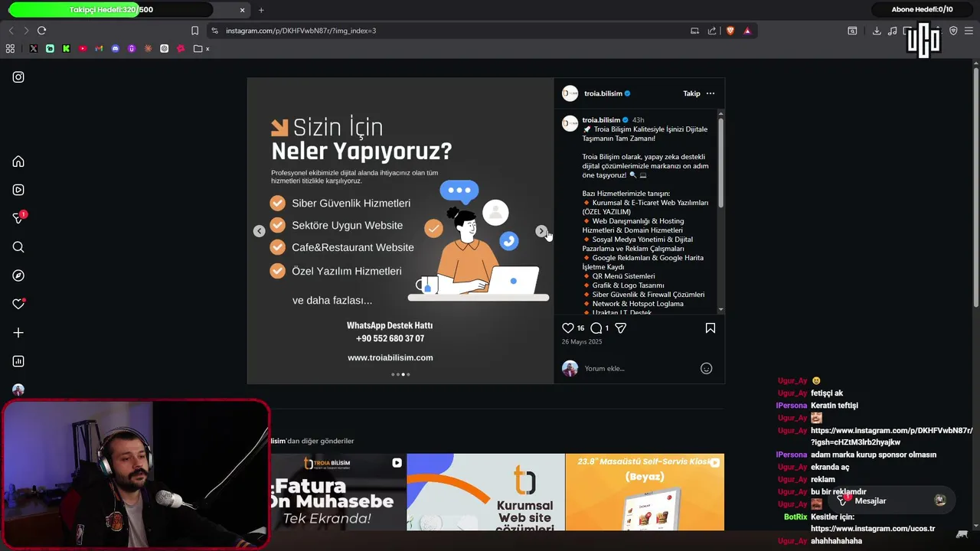Click post date '26 Mayıs 2025'
This screenshot has width=980, height=551.
tap(582, 342)
